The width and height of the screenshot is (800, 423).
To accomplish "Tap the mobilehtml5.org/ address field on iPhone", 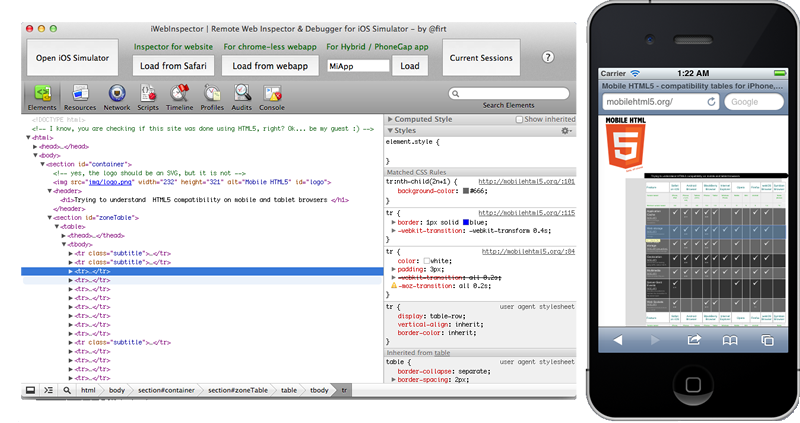I will [661, 102].
